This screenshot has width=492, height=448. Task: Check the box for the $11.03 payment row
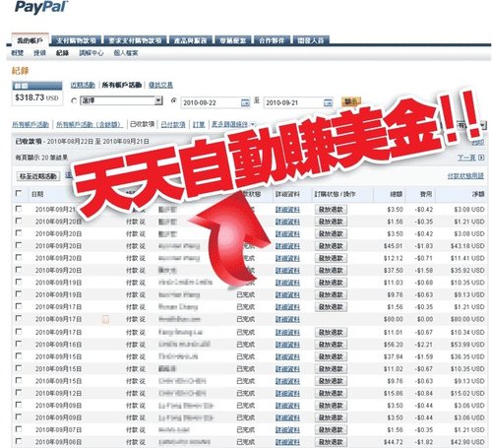click(x=19, y=282)
